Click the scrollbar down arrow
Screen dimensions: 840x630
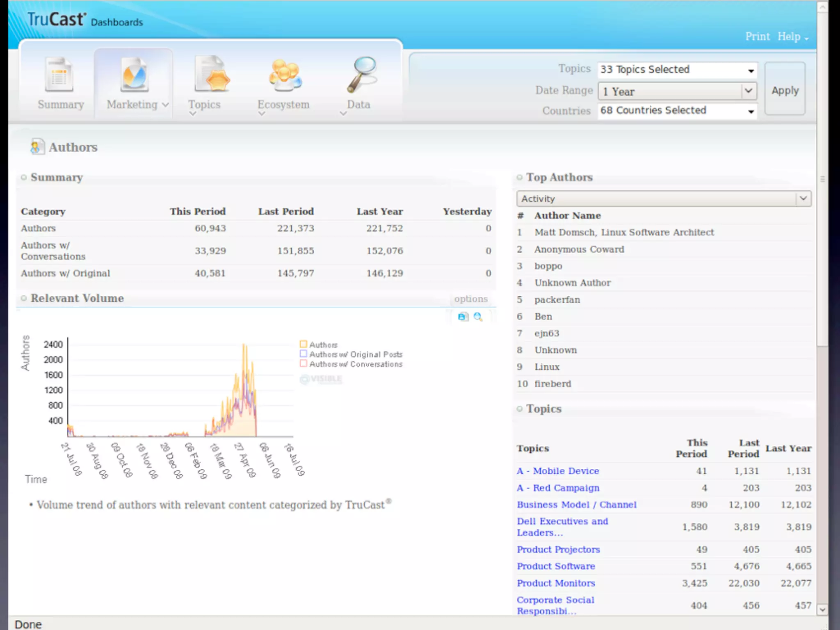[822, 609]
